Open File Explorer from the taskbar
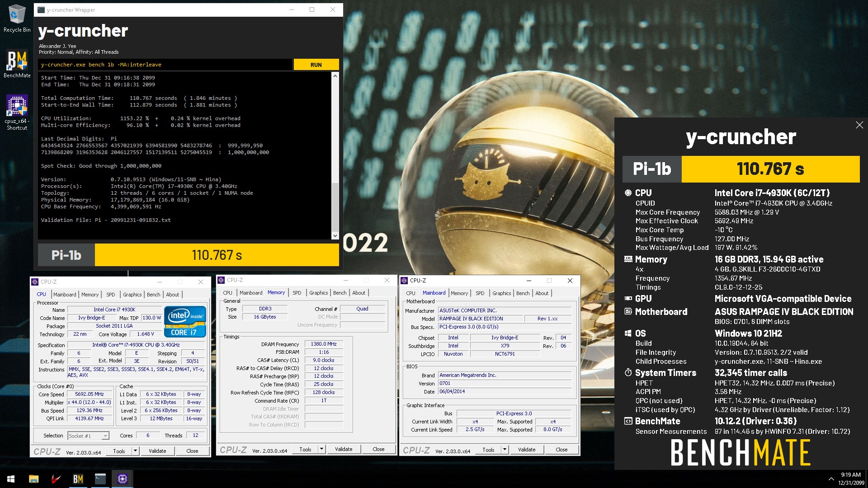This screenshot has width=868, height=488. 33,479
